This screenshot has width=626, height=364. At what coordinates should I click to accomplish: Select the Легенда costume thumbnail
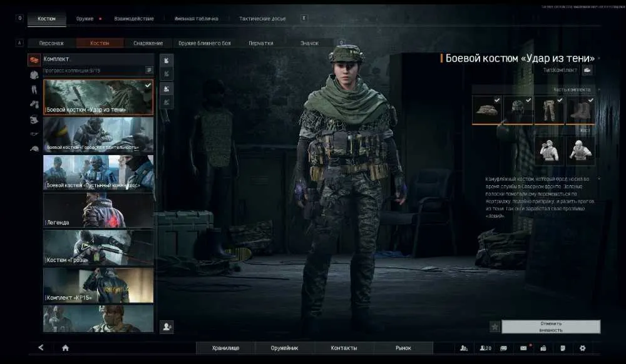98,211
